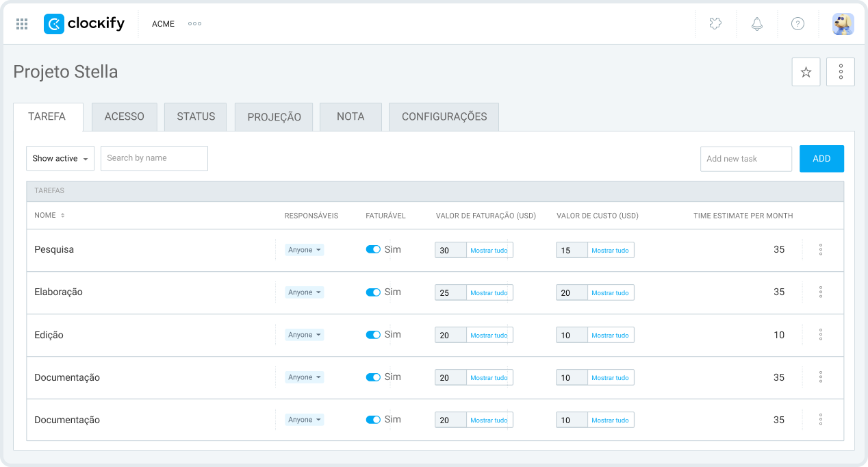
Task: Toggle billable switch for Pesquisa
Action: [373, 250]
